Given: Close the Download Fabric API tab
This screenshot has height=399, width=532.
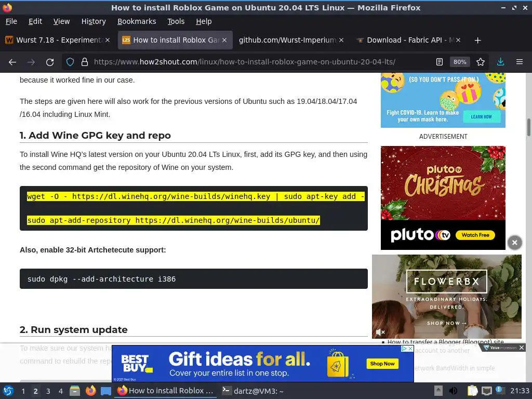Looking at the screenshot, I should [458, 40].
